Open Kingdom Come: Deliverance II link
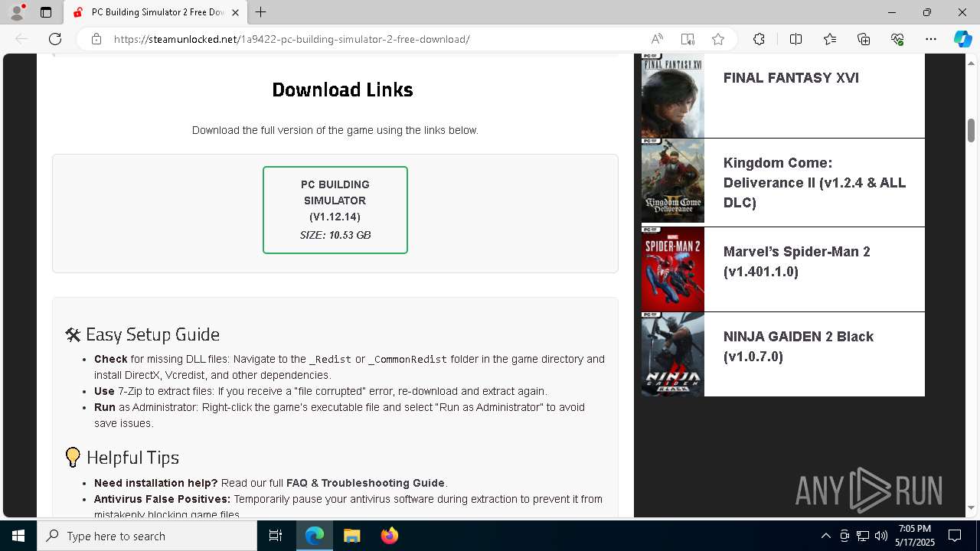Screen dimensions: 980x551 (x=815, y=183)
